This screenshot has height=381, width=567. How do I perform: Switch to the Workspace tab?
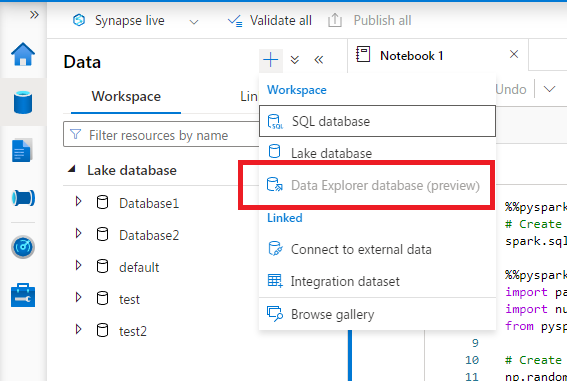pyautogui.click(x=126, y=97)
